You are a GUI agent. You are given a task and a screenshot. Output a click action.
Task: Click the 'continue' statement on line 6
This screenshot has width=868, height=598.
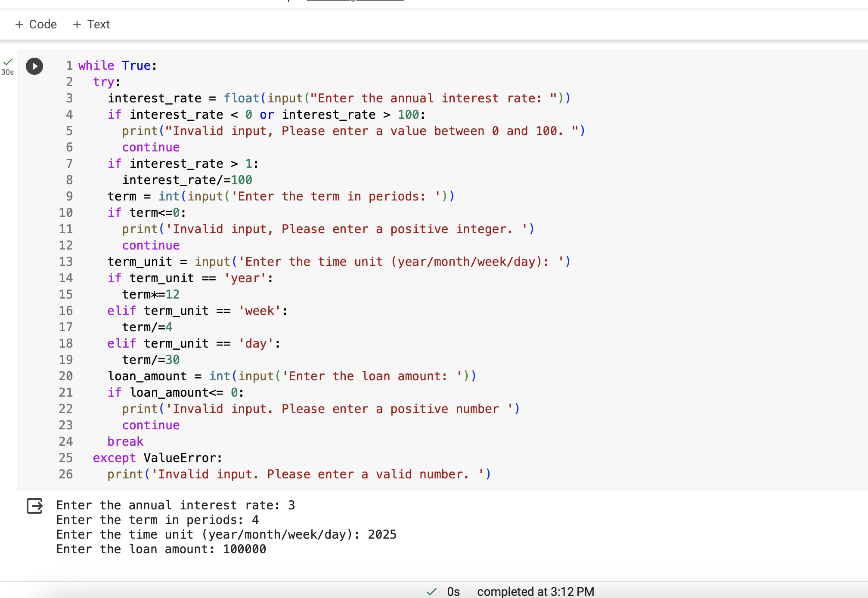(151, 147)
